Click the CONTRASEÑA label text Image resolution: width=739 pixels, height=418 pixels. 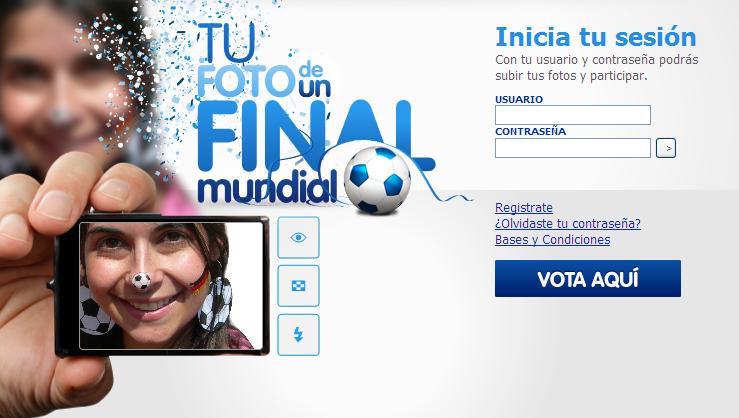click(x=530, y=131)
